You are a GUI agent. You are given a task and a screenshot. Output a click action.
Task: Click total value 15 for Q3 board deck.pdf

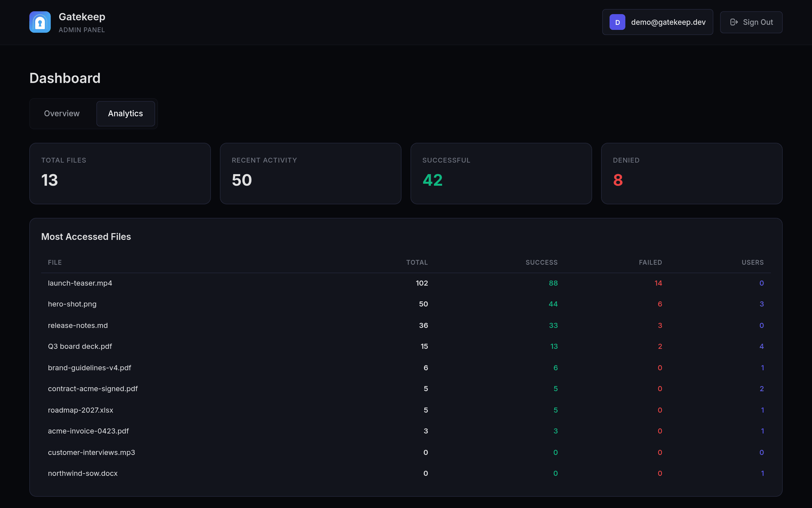click(424, 346)
